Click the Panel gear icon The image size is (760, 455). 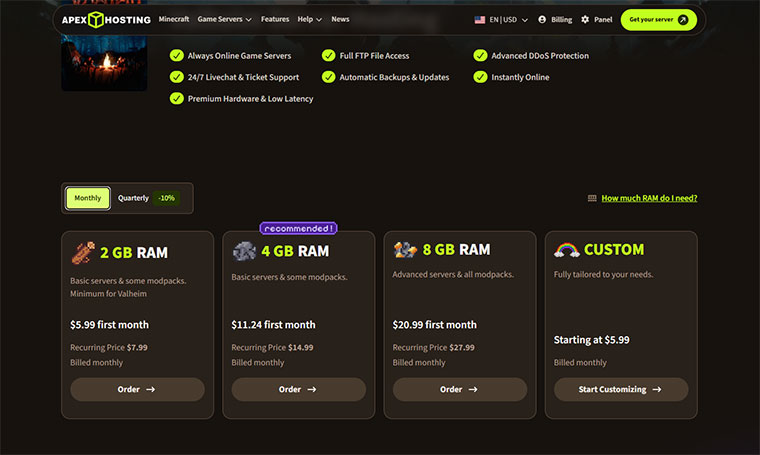click(585, 19)
